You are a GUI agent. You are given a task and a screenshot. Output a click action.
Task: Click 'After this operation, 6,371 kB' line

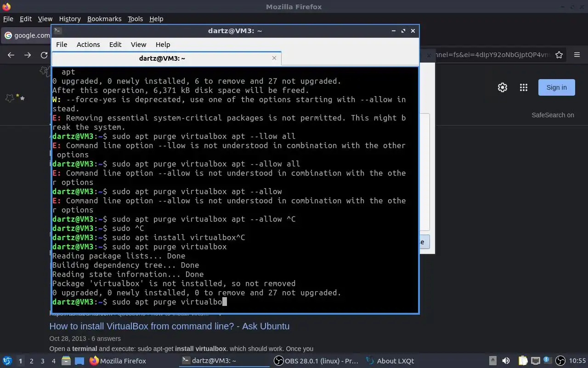(x=181, y=90)
